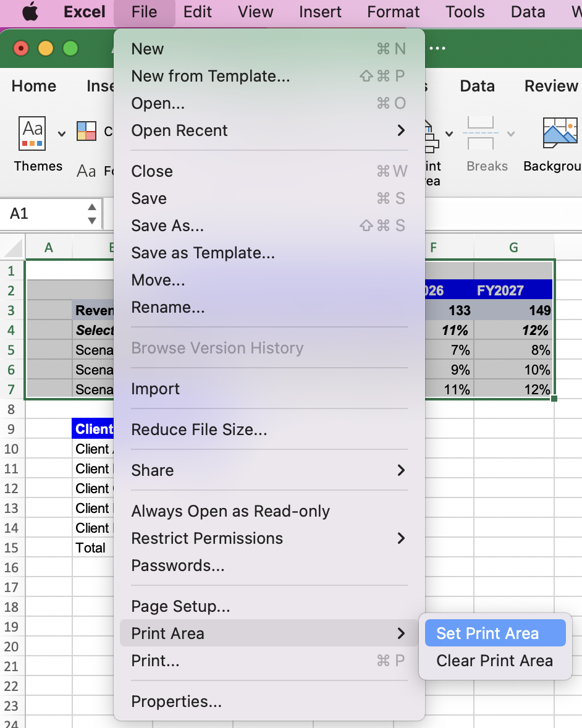Expand the Share submenu arrow
This screenshot has height=728, width=582.
(401, 470)
